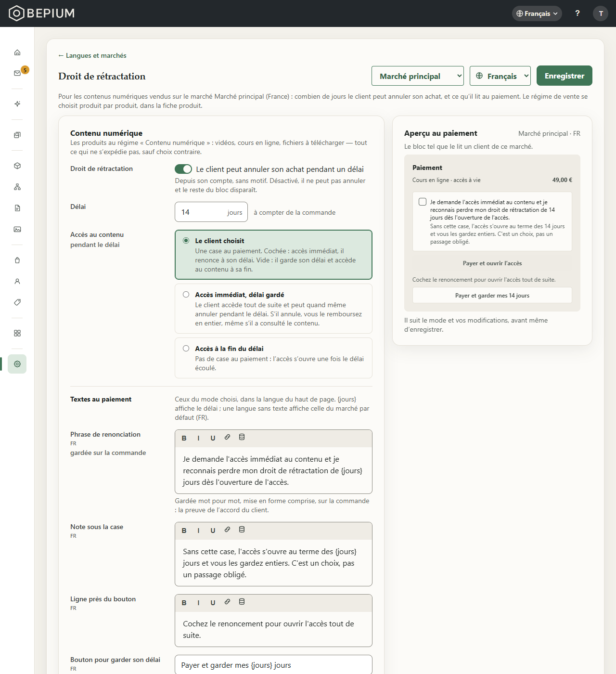The height and width of the screenshot is (674, 616).
Task: Click the help question mark icon
Action: [577, 13]
